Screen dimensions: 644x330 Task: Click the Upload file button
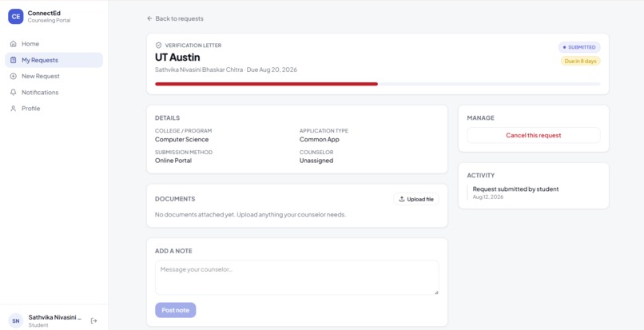[x=416, y=199]
